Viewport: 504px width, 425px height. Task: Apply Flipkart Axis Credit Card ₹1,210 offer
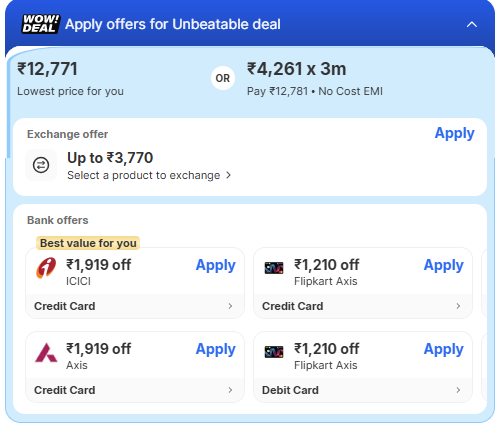[x=444, y=266]
